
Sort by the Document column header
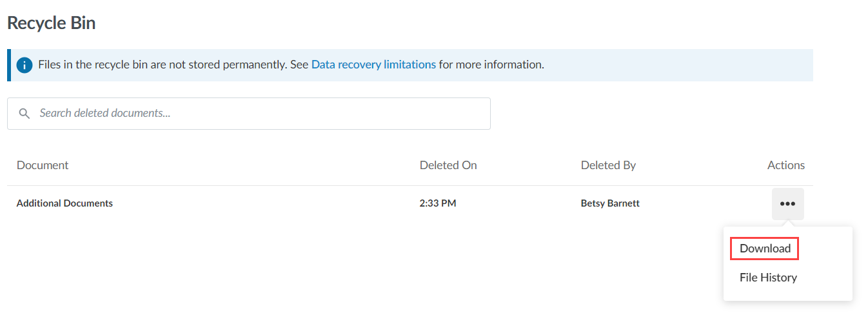click(43, 165)
